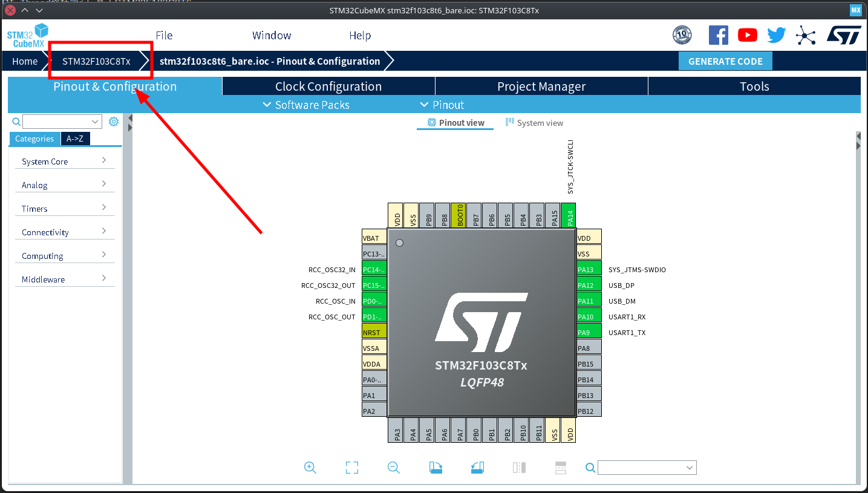Click the PB12 pin
Image resolution: width=868 pixels, height=493 pixels.
[590, 411]
